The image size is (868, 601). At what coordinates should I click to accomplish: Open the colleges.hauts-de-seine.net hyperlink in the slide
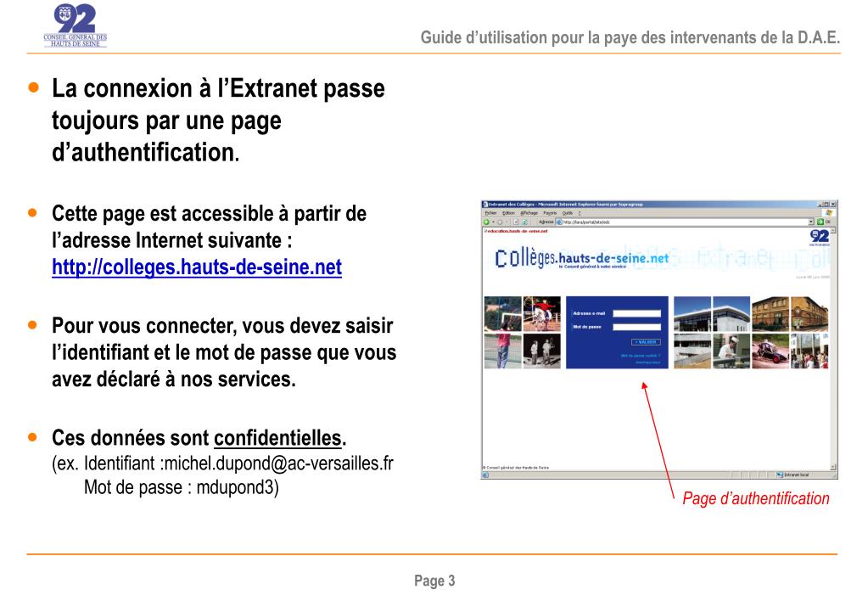[x=197, y=267]
